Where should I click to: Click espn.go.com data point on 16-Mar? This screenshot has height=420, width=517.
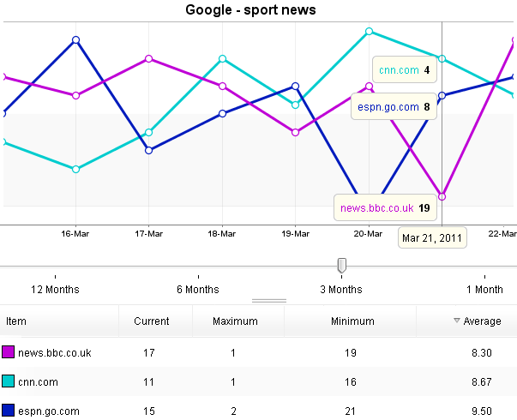coord(76,40)
